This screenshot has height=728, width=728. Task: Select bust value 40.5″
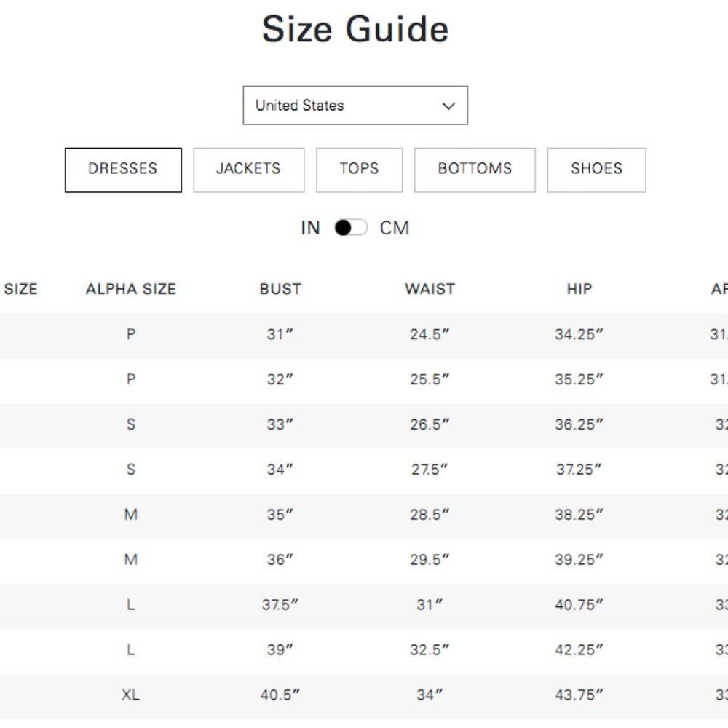point(280,695)
